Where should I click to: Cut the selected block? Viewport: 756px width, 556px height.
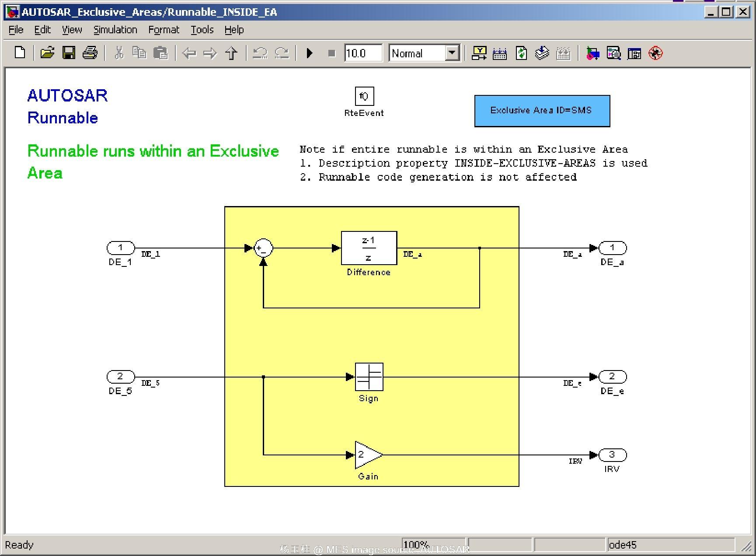tap(118, 53)
